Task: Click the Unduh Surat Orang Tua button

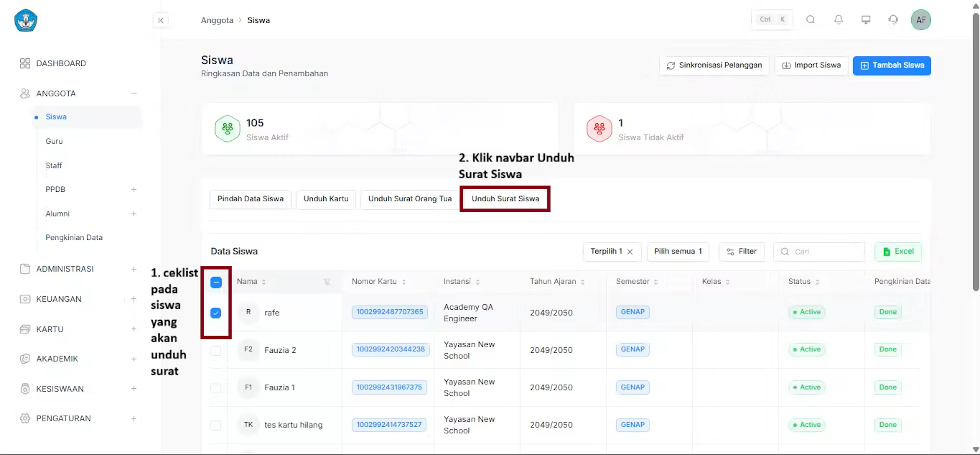Action: pyautogui.click(x=410, y=199)
